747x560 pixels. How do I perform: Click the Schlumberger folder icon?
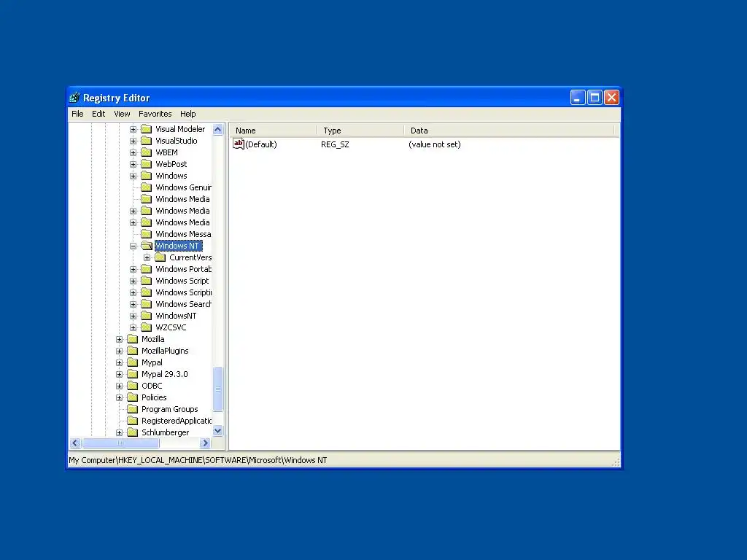click(133, 432)
